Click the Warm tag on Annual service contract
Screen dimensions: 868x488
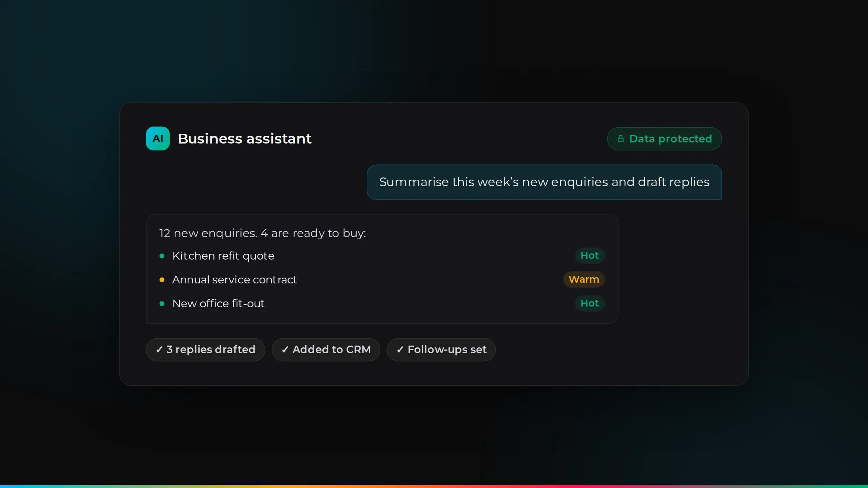click(584, 279)
